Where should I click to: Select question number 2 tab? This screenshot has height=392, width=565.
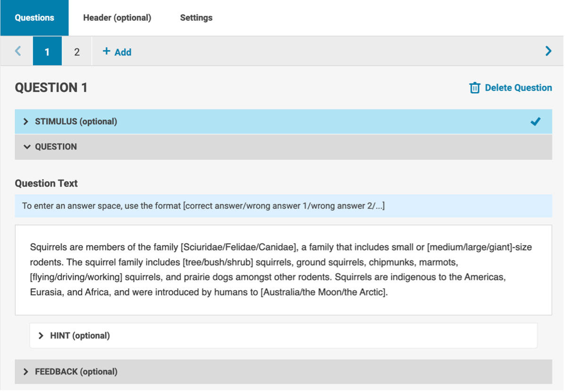[77, 51]
